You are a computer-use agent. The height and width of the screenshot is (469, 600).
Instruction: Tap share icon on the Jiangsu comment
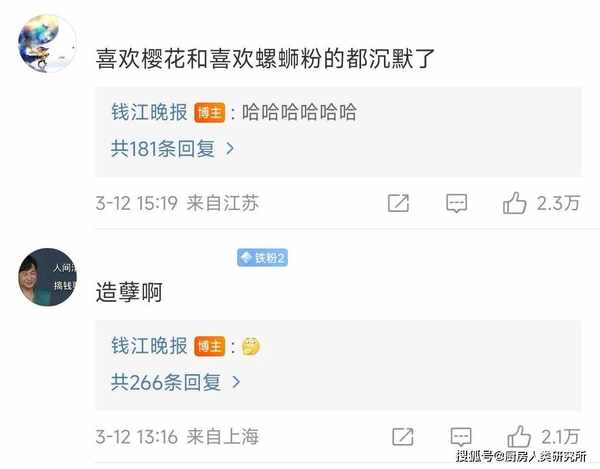pos(398,203)
